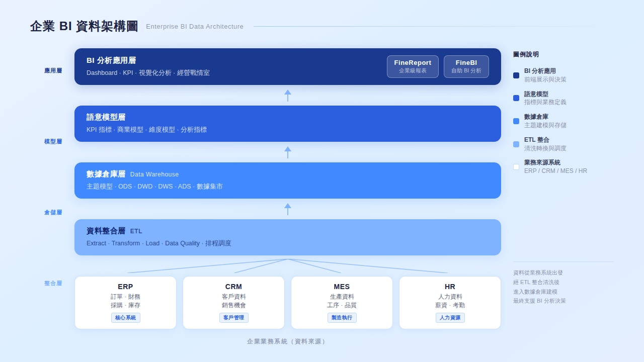Viewport: 644px width, 362px height.
Task: Click the 數據倉庫 legend icon
Action: point(516,121)
